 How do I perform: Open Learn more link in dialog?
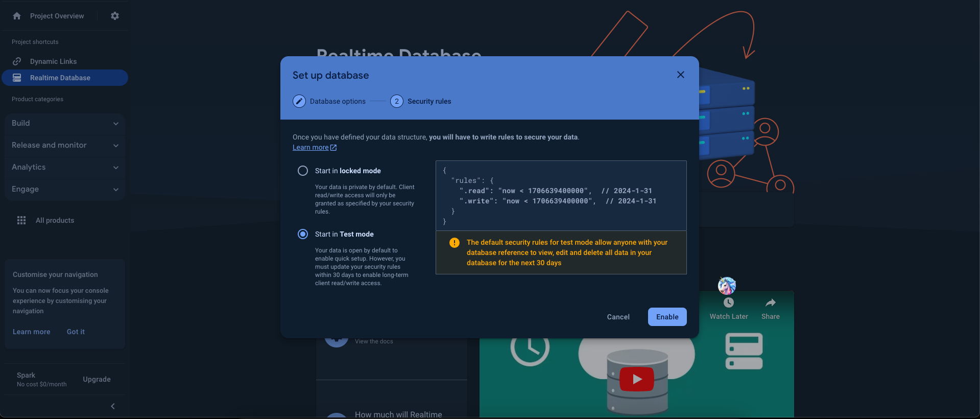click(310, 148)
